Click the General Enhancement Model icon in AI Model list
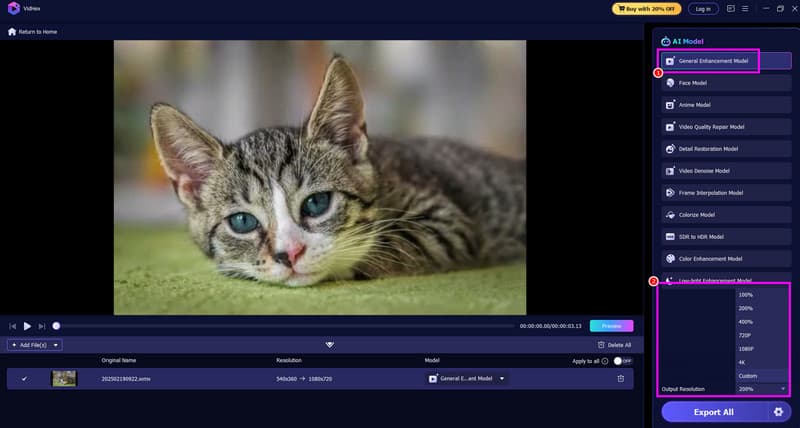The width and height of the screenshot is (800, 428). pyautogui.click(x=670, y=61)
